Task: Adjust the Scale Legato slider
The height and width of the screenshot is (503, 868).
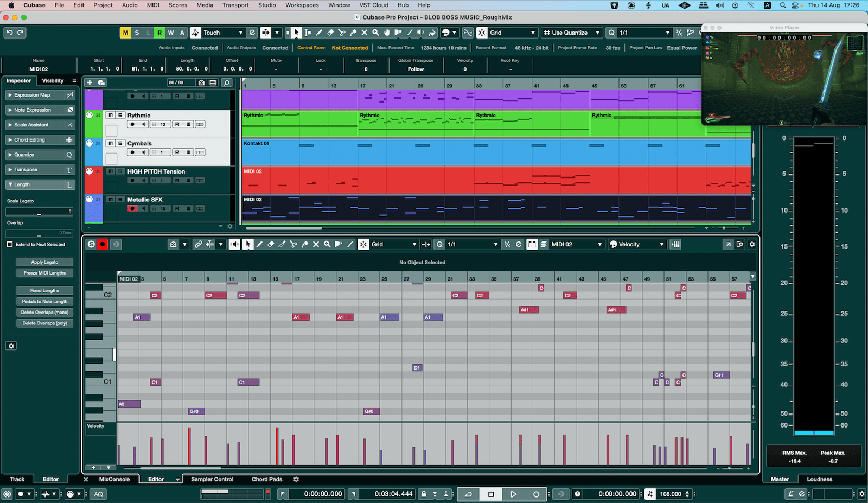Action: [39, 212]
